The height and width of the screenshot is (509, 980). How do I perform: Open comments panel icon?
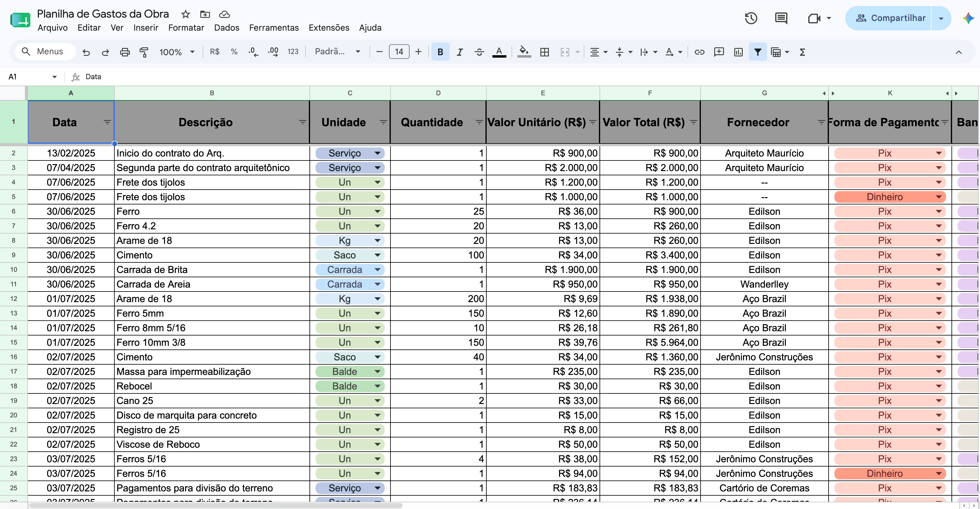pos(781,18)
